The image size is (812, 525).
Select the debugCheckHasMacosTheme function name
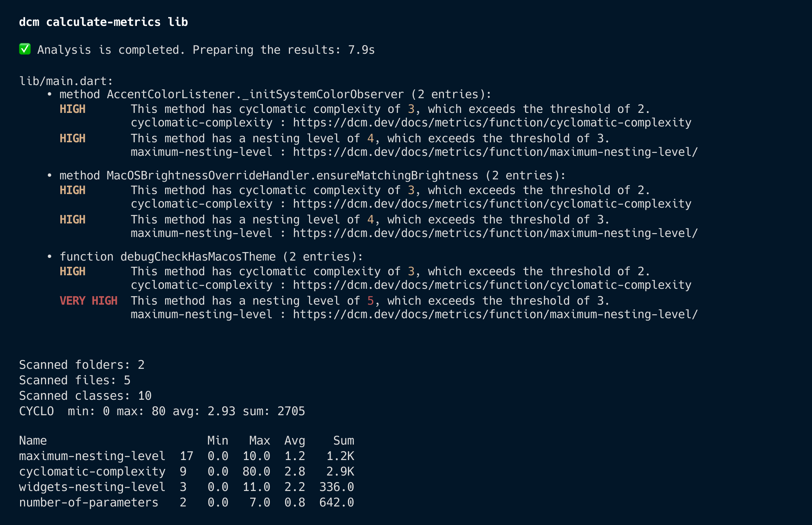click(198, 257)
